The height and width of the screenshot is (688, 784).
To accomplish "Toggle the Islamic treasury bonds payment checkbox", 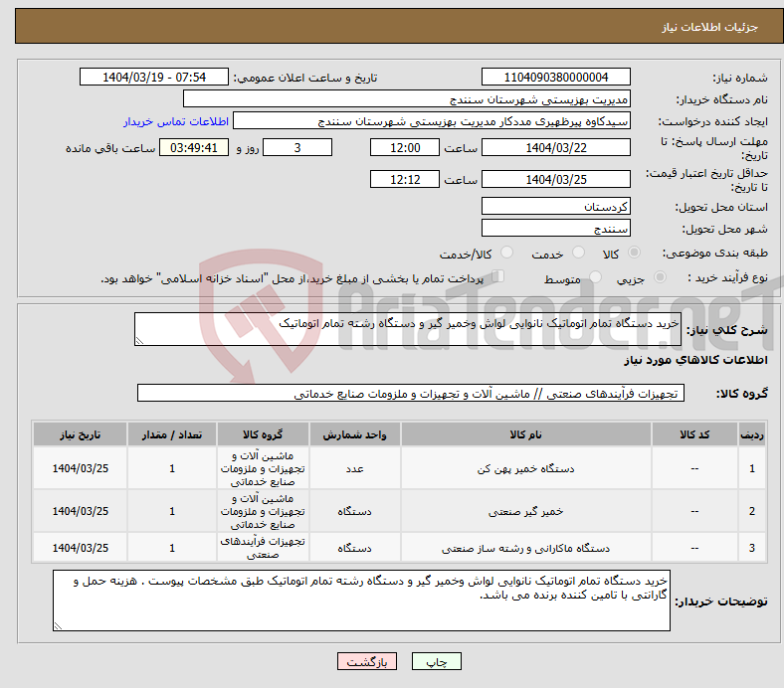I will pos(498,275).
